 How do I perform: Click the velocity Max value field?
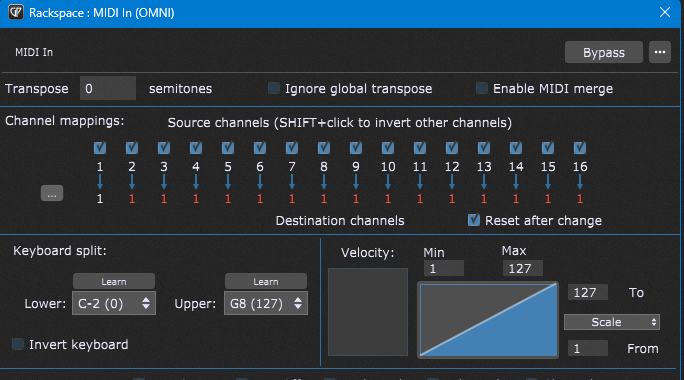523,268
